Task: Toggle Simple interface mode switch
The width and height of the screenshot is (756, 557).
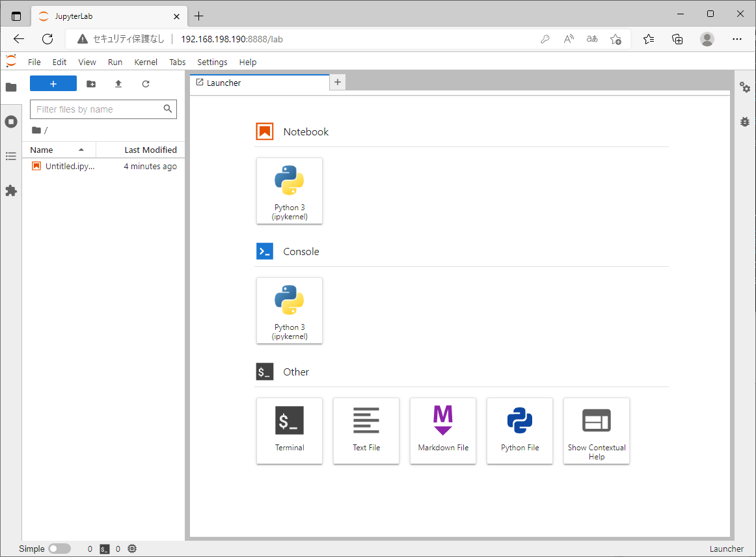Action: point(59,549)
